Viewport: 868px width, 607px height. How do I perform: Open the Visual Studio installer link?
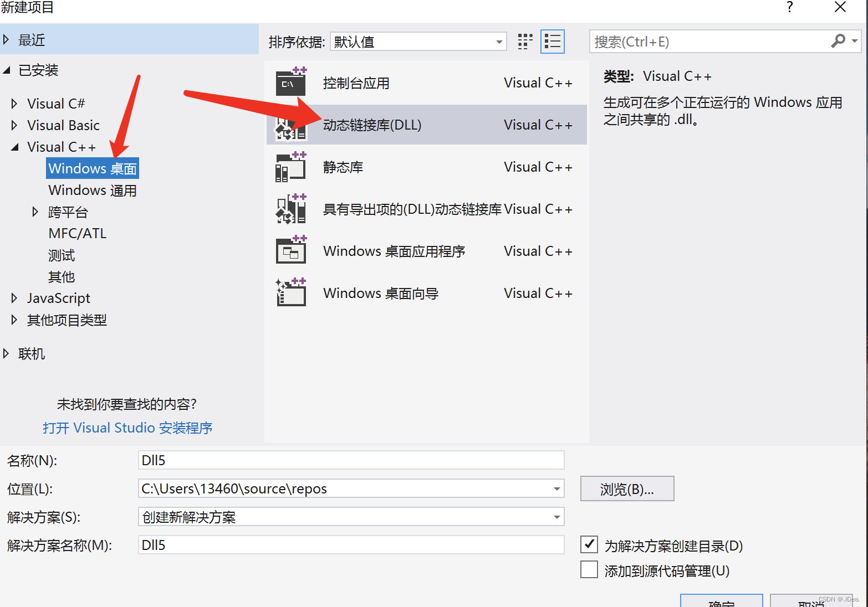127,428
